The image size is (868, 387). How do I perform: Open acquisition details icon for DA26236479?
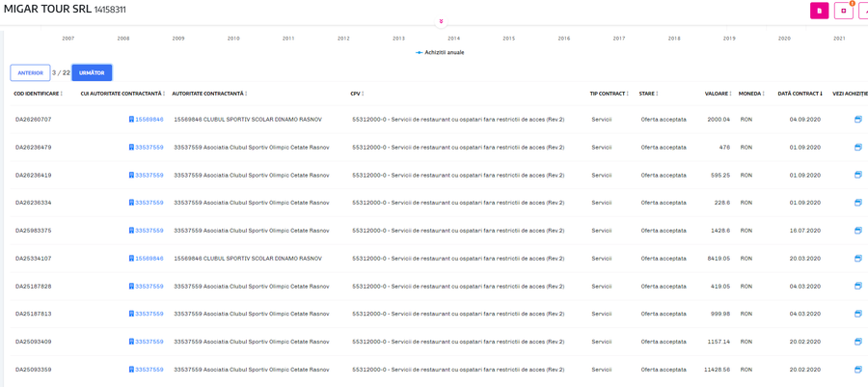coord(858,147)
